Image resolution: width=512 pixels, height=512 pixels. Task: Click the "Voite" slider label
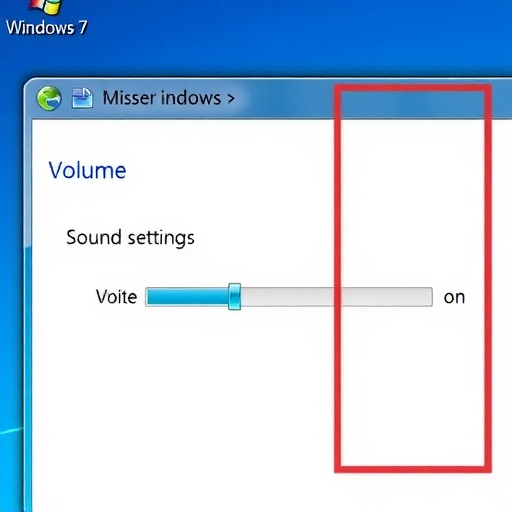point(116,297)
